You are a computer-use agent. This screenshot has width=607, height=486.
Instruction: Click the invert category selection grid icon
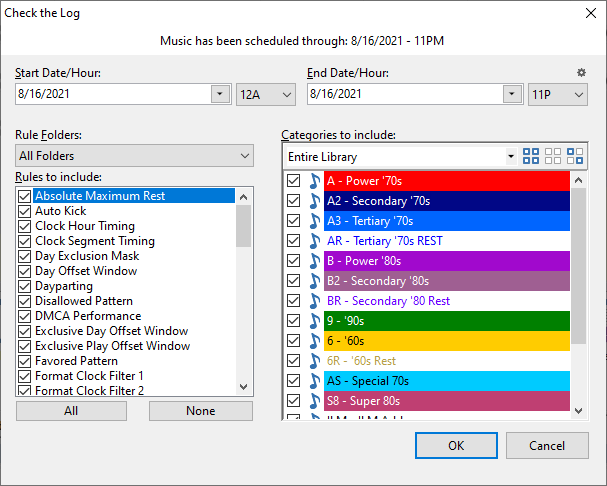tap(575, 156)
